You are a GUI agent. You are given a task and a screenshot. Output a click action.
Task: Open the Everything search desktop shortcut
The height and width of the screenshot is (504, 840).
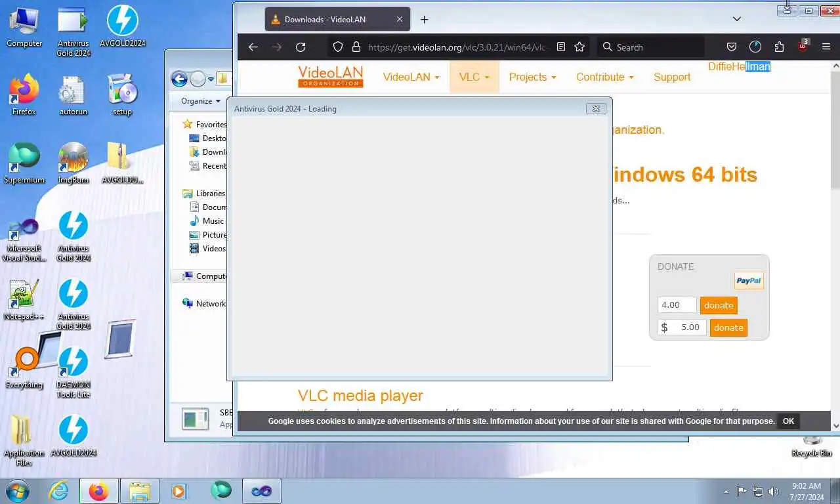24,369
